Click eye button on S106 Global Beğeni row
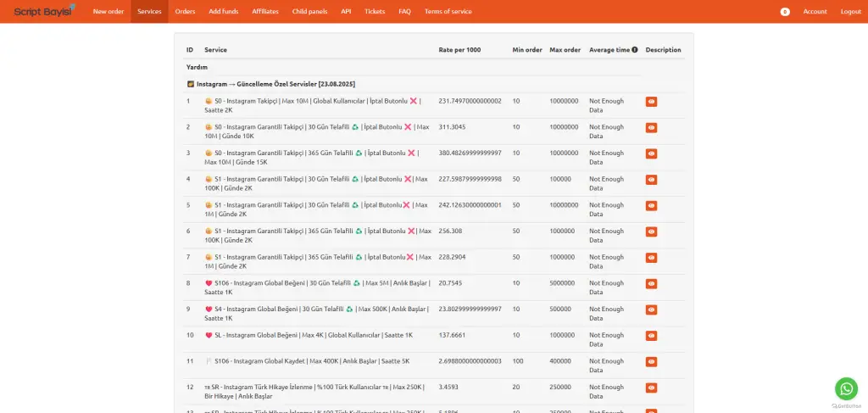This screenshot has width=868, height=413. coord(651,284)
